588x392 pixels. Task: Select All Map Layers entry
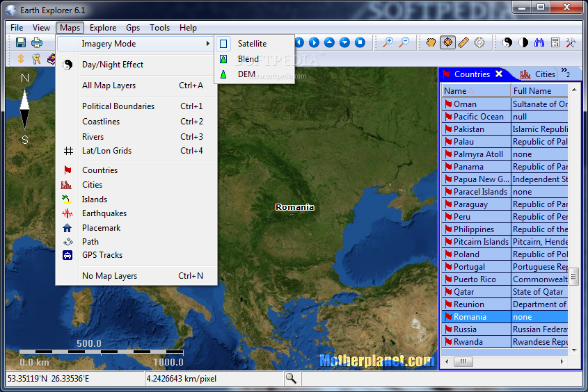tap(136, 85)
